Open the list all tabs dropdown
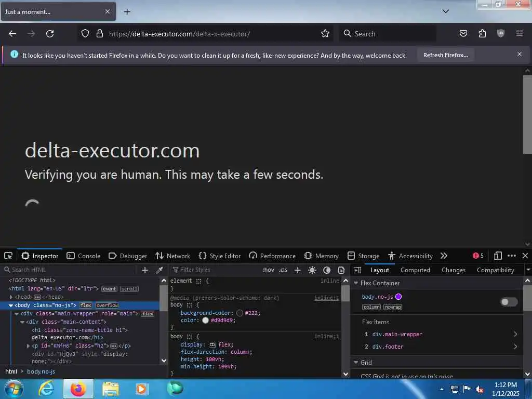Image resolution: width=532 pixels, height=399 pixels. pyautogui.click(x=446, y=11)
